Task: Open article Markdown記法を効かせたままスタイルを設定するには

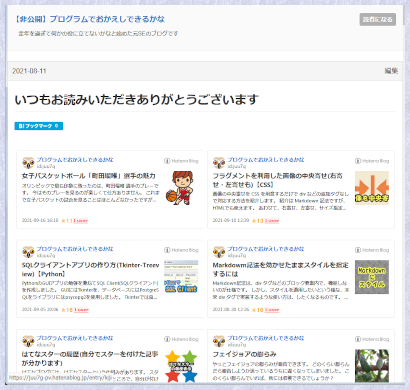Action: [x=280, y=269]
